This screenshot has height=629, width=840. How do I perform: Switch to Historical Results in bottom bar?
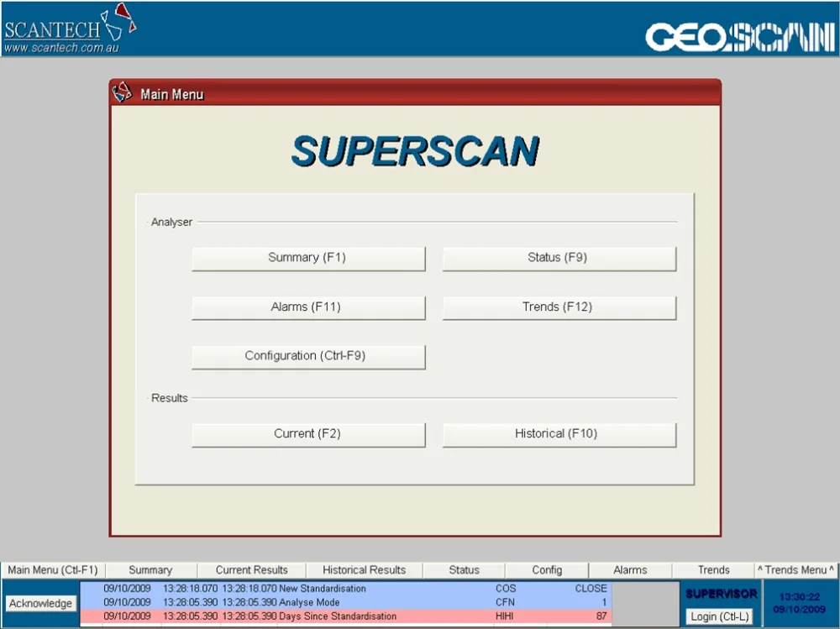click(x=365, y=570)
